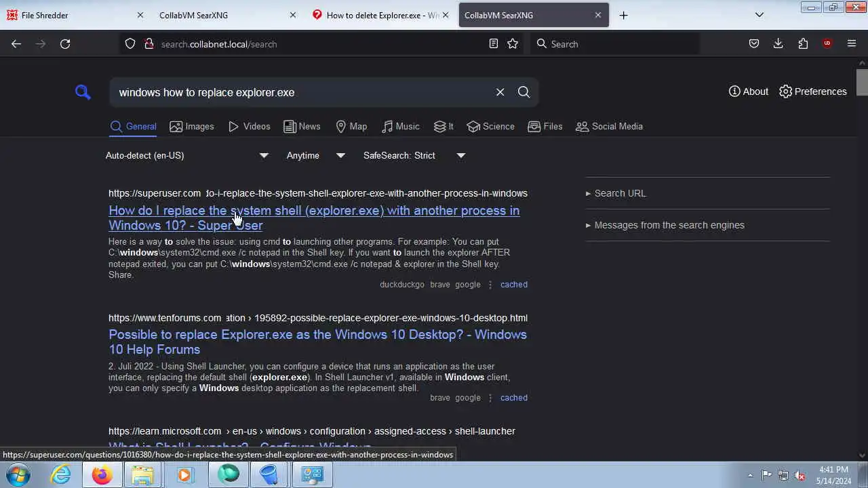The height and width of the screenshot is (488, 868).
Task: Open Windows Explorer folder from taskbar
Action: (x=143, y=475)
